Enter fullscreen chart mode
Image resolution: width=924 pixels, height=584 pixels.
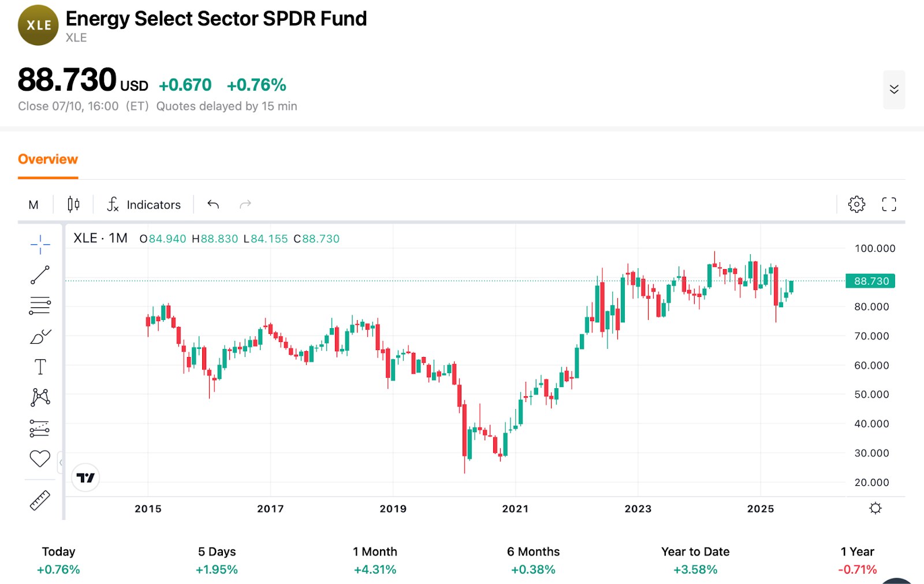tap(889, 204)
